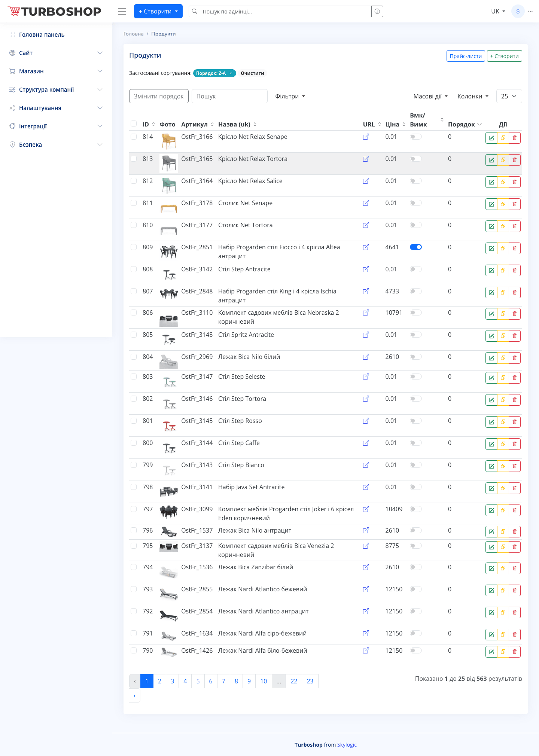539x756 pixels.
Task: Click the Прайс-листи button
Action: (466, 56)
